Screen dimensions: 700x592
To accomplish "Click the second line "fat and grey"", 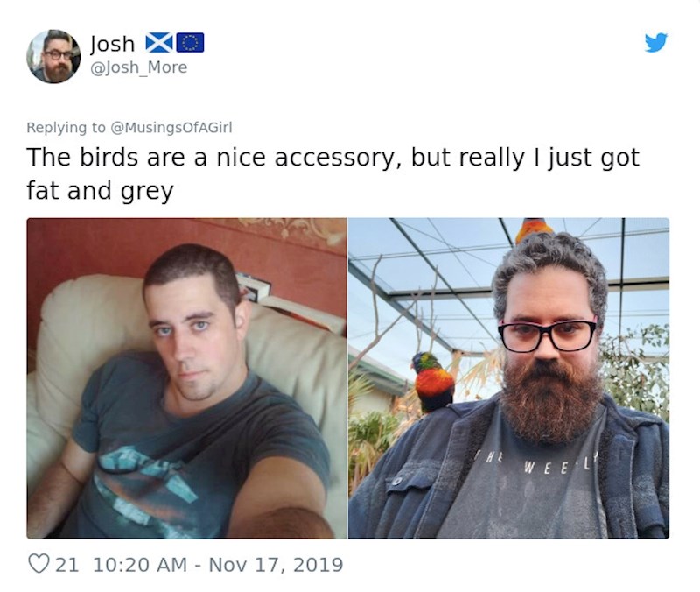I will point(100,191).
